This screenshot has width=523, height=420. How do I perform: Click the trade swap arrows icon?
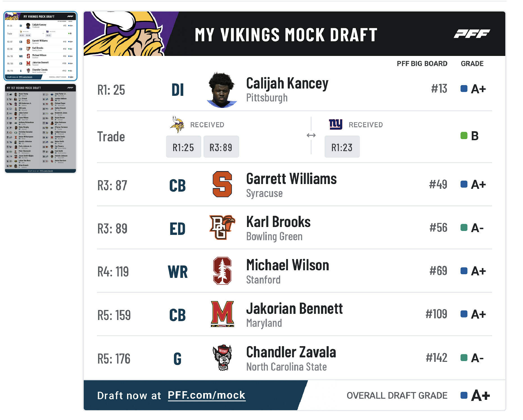pyautogui.click(x=311, y=135)
